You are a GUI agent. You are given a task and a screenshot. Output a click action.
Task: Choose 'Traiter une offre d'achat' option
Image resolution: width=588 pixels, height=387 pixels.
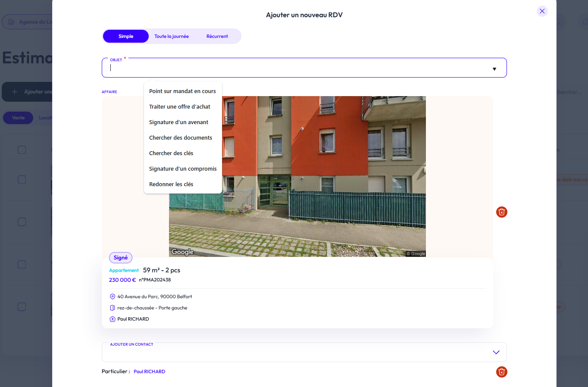[x=180, y=107]
